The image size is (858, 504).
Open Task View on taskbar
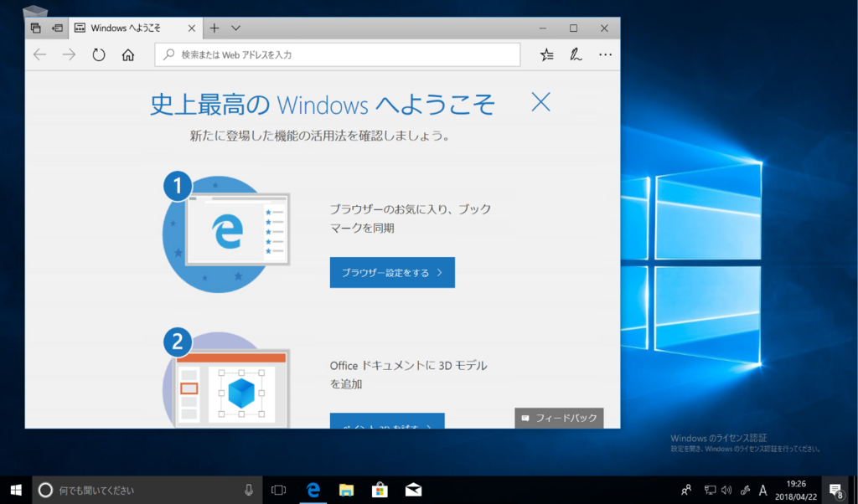278,491
